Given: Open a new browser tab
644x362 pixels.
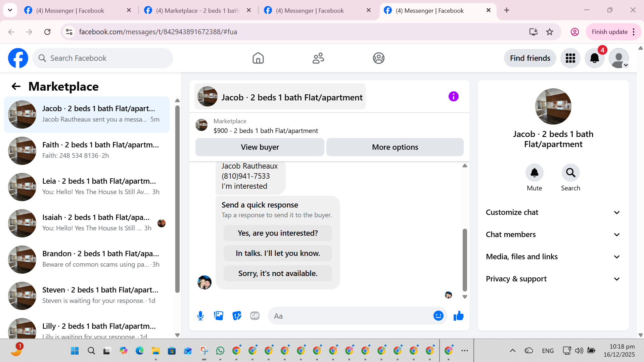Looking at the screenshot, I should (x=507, y=10).
